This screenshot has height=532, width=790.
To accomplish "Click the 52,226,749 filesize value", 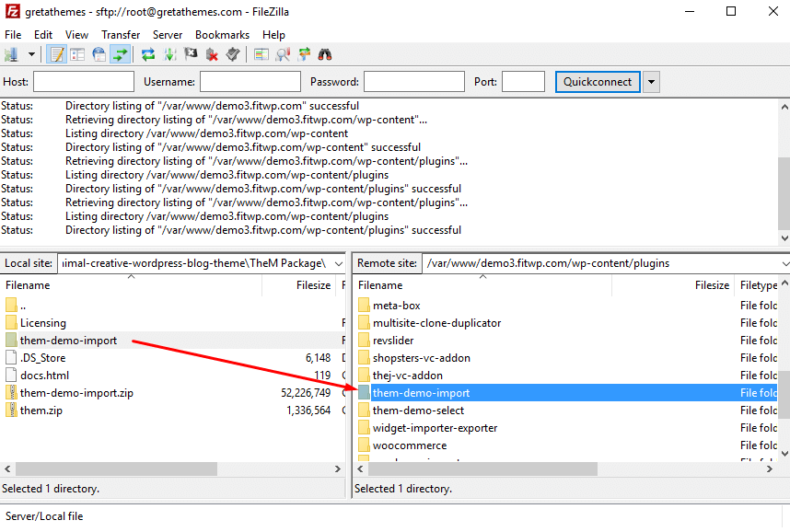I will coord(306,393).
